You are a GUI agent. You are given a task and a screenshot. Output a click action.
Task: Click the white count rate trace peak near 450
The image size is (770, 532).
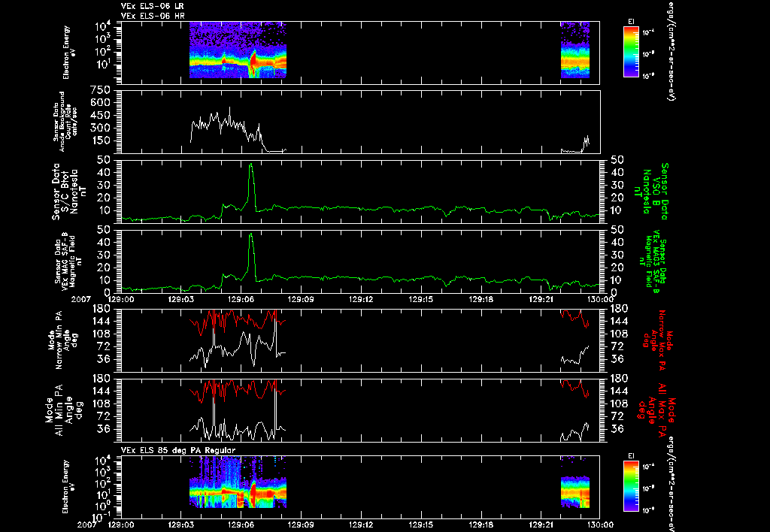pos(229,110)
